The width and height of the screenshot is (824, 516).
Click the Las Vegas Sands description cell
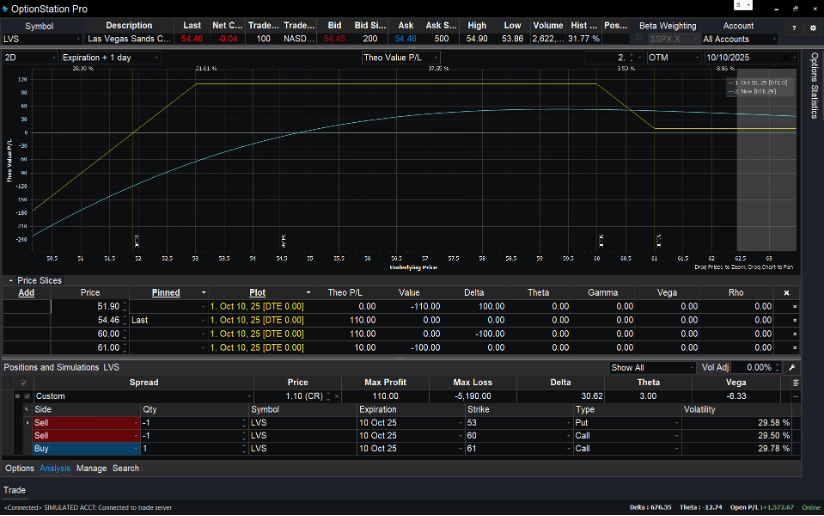[x=129, y=39]
